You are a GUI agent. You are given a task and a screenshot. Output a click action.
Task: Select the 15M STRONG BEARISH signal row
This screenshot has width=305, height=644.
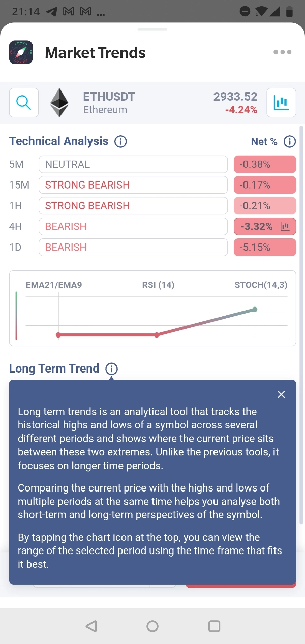pos(133,185)
